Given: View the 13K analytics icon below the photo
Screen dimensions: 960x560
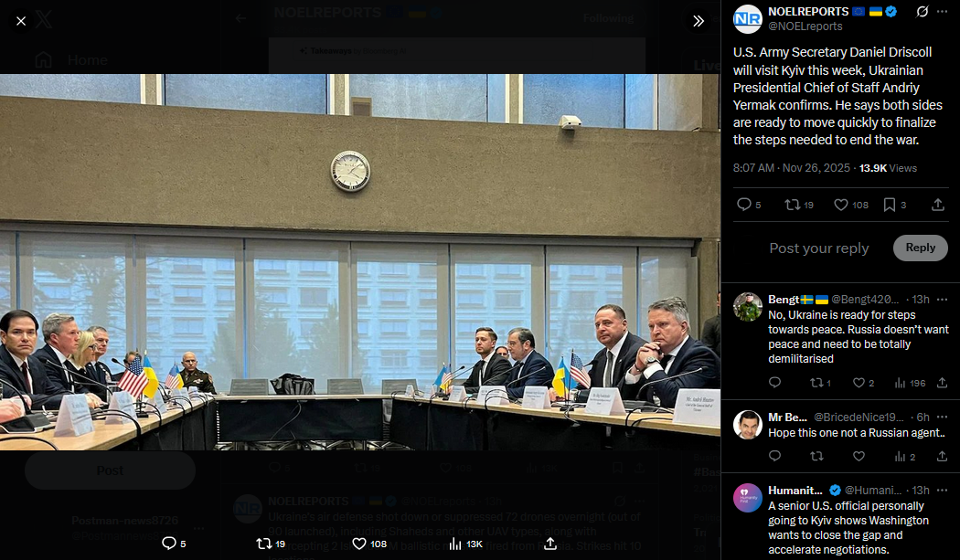Looking at the screenshot, I should coord(466,544).
